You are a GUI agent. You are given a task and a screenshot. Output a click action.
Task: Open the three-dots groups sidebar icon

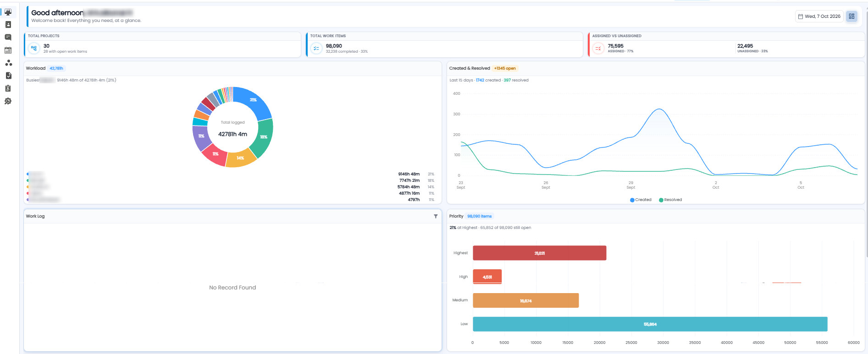(x=8, y=63)
